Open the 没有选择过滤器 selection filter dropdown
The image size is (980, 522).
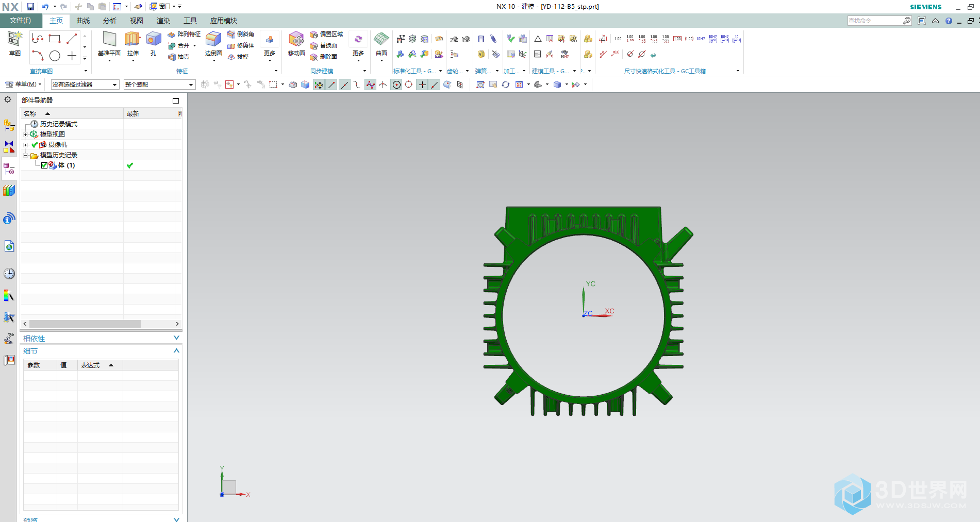[x=85, y=85]
